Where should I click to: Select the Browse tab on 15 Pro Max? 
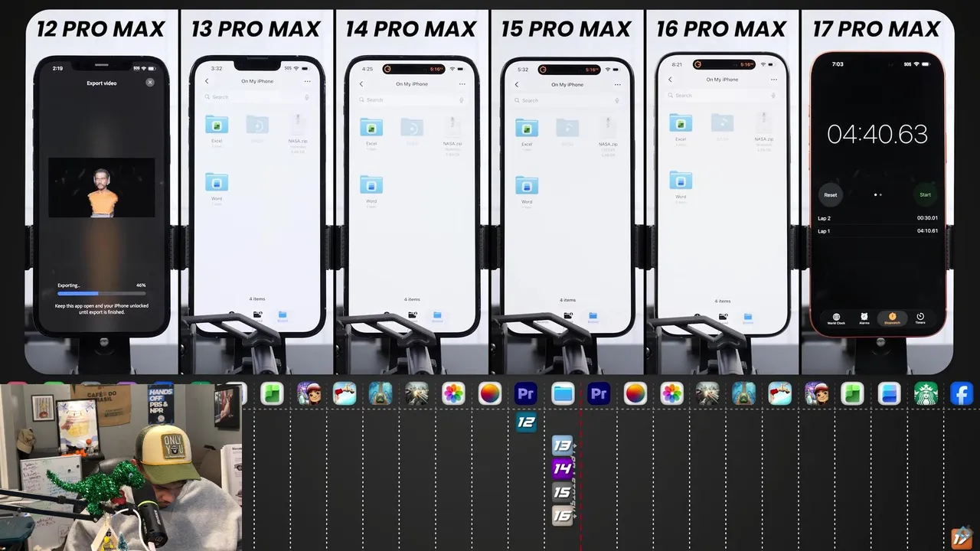(x=593, y=317)
